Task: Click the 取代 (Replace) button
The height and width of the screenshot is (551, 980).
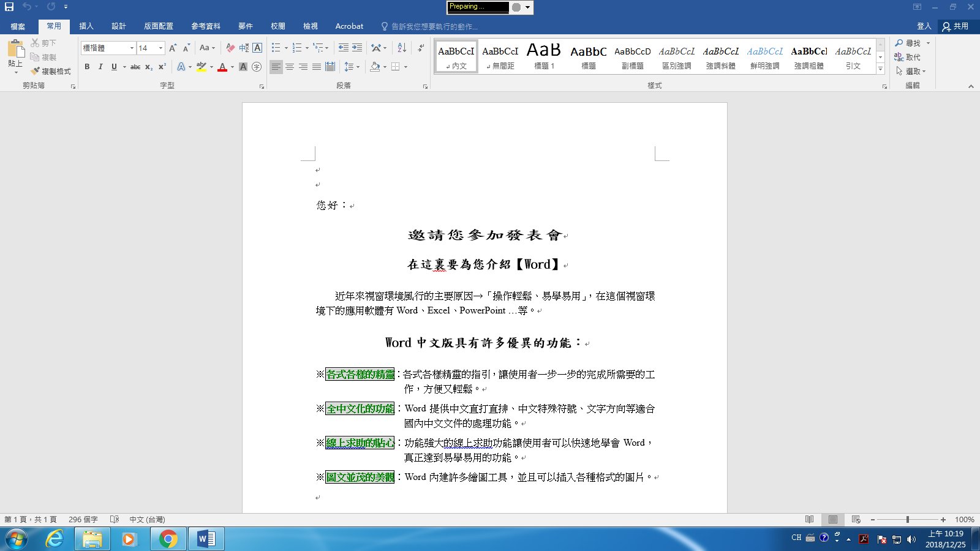Action: 907,57
